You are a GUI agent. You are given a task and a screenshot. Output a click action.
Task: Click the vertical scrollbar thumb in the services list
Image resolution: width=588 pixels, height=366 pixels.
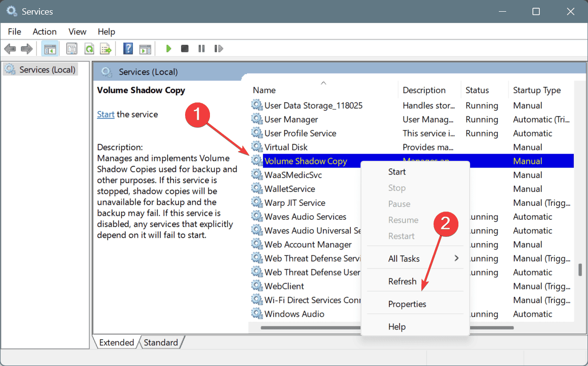[x=579, y=270]
